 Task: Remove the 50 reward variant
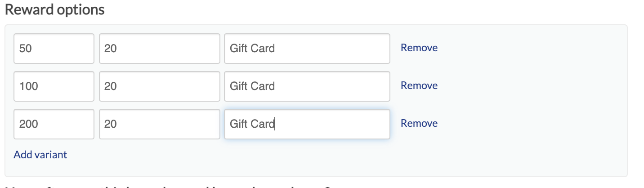(x=419, y=48)
